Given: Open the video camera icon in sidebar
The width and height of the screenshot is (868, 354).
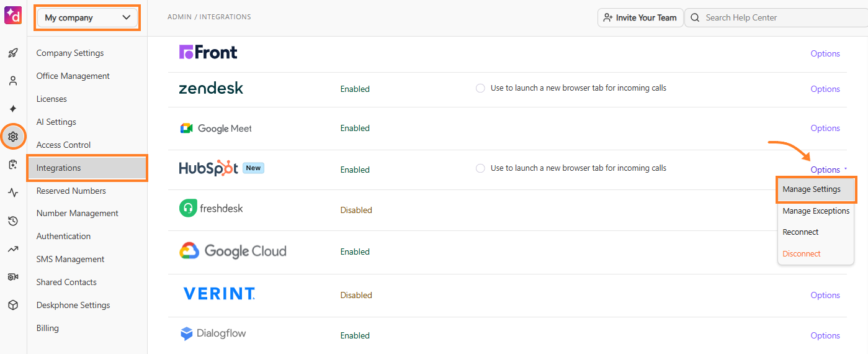Looking at the screenshot, I should pyautogui.click(x=13, y=277).
